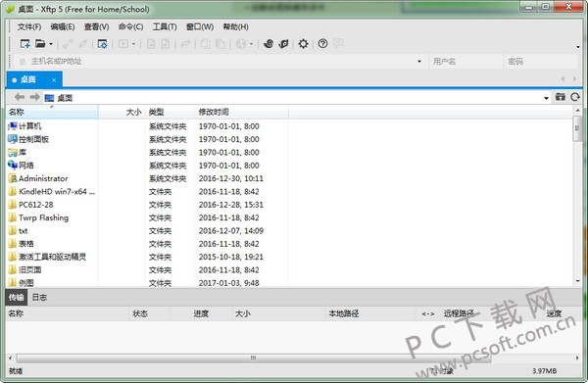This screenshot has height=383, width=588.
Task: Click the New Session toolbar icon
Action: 25,44
